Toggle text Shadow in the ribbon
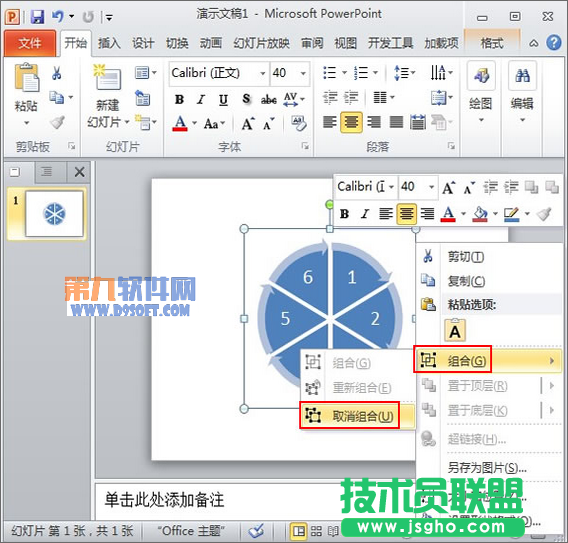 [246, 99]
